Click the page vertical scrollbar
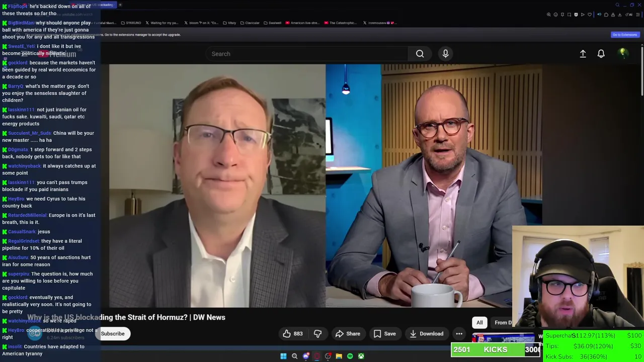 (x=642, y=70)
